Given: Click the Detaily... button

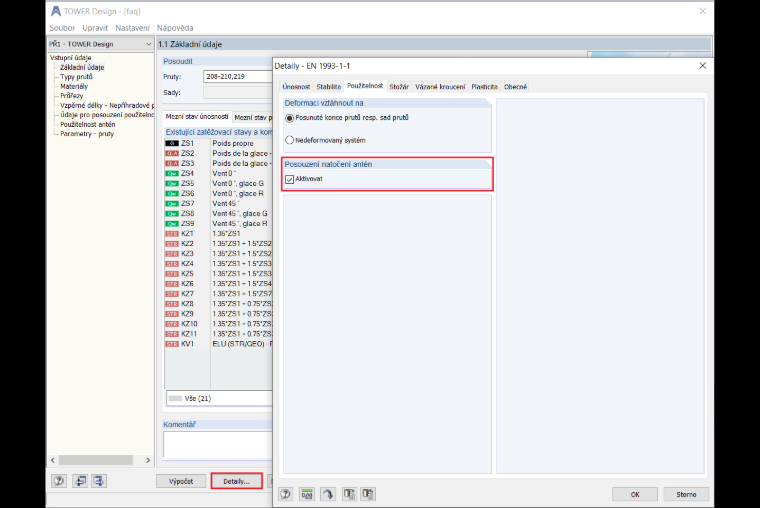Looking at the screenshot, I should 237,481.
